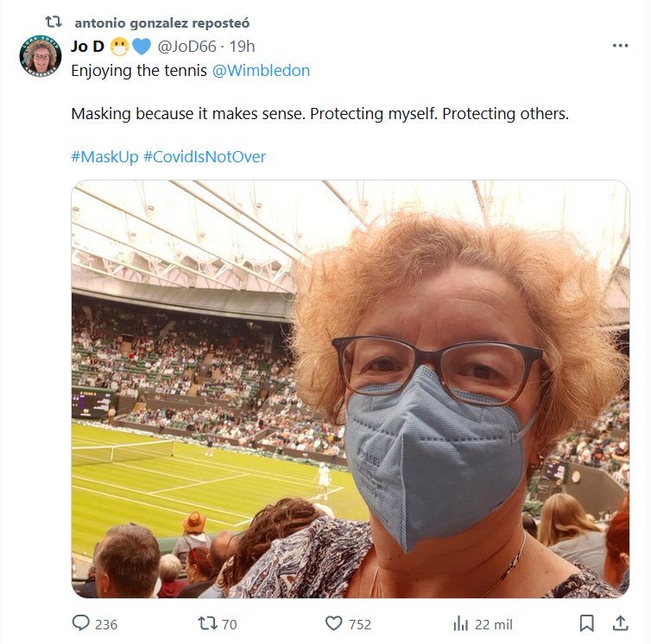Click the reply speech bubble icon
The height and width of the screenshot is (644, 651).
[82, 623]
